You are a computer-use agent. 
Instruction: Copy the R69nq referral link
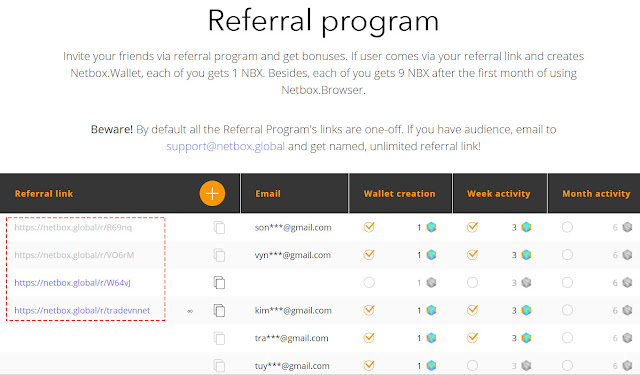[x=219, y=227]
